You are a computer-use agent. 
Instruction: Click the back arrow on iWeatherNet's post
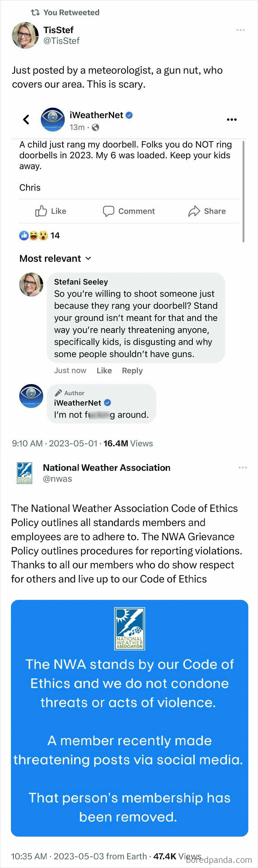pos(26,119)
